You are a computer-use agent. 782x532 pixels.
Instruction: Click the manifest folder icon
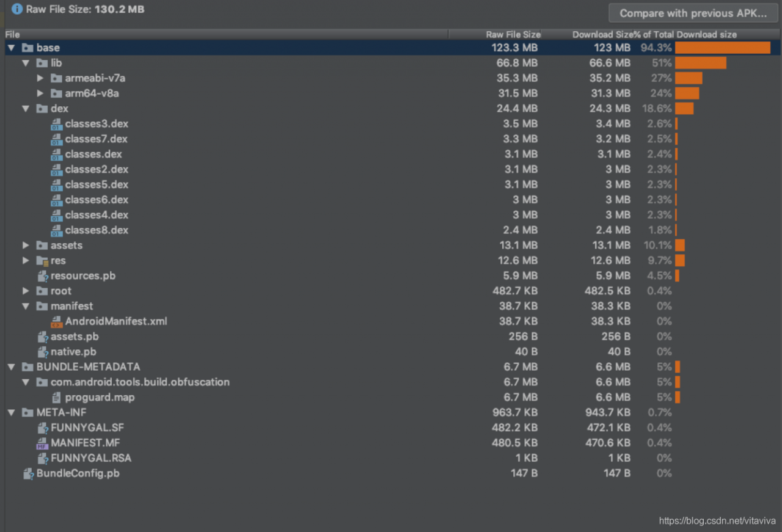click(x=42, y=306)
